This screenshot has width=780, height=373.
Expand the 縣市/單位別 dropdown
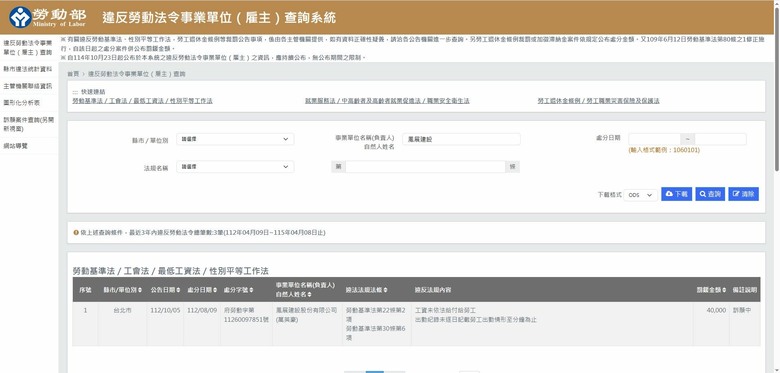(x=235, y=140)
